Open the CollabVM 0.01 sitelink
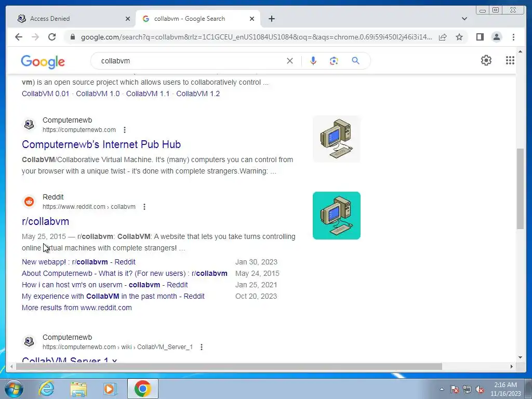The height and width of the screenshot is (399, 532). 46,94
